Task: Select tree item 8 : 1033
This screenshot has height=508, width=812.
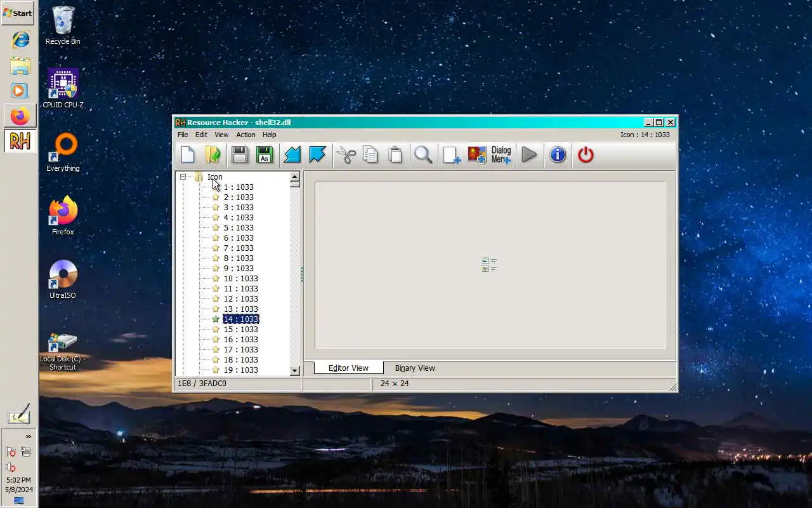Action: (x=238, y=258)
